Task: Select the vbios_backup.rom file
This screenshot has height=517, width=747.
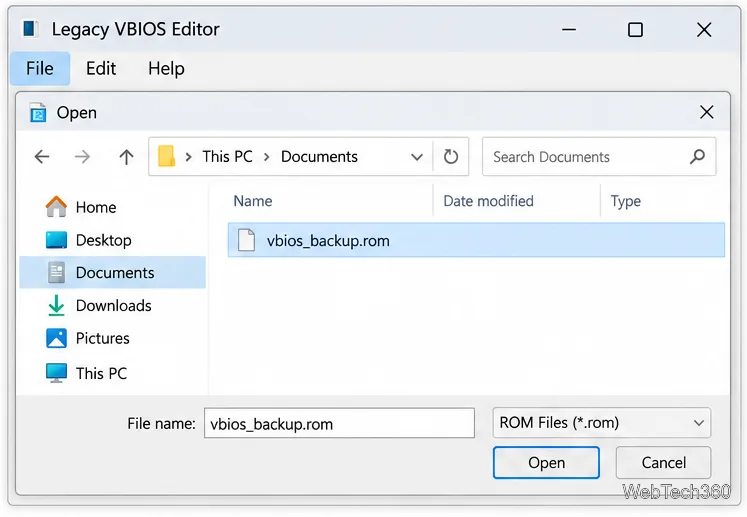Action: (476, 240)
